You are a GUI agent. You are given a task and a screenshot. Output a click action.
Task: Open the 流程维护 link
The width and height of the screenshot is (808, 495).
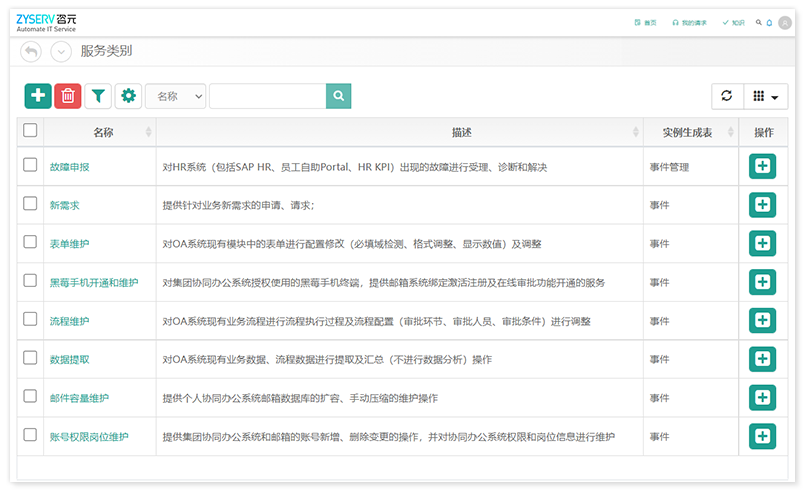70,321
